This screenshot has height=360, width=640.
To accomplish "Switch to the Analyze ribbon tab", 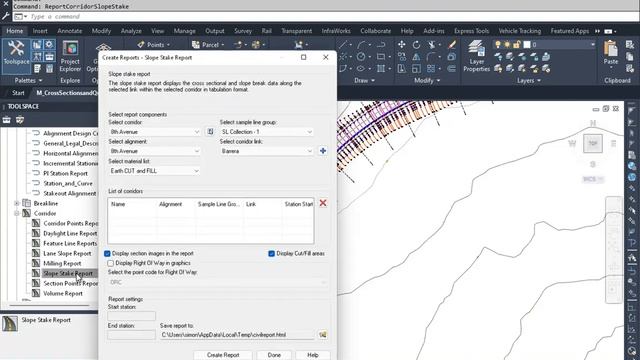I will click(x=131, y=31).
